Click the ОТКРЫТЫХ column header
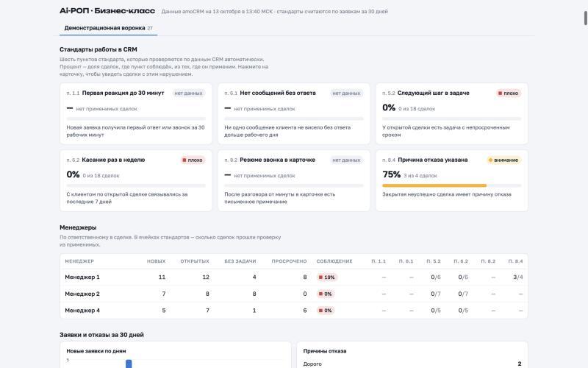Image resolution: width=588 pixels, height=368 pixels. 195,261
